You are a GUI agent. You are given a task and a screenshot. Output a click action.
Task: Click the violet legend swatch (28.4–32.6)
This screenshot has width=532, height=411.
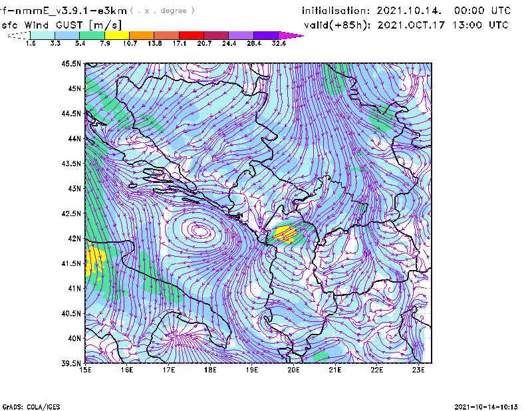[266, 35]
